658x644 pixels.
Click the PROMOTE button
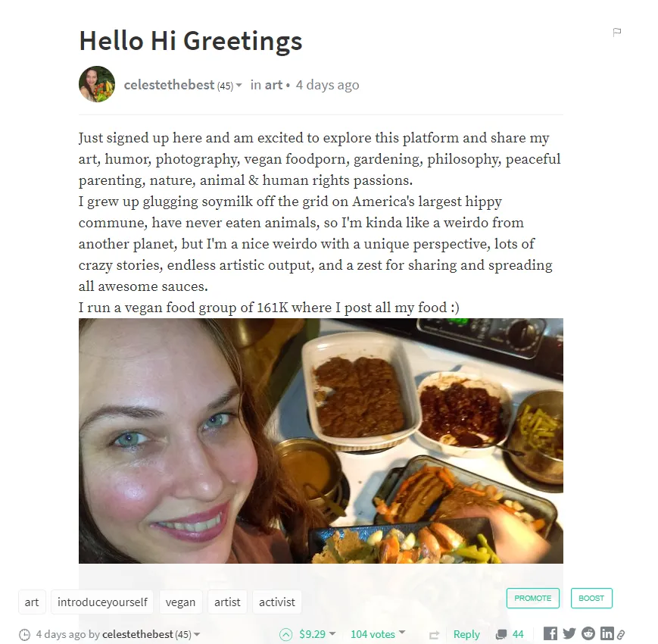pos(533,599)
